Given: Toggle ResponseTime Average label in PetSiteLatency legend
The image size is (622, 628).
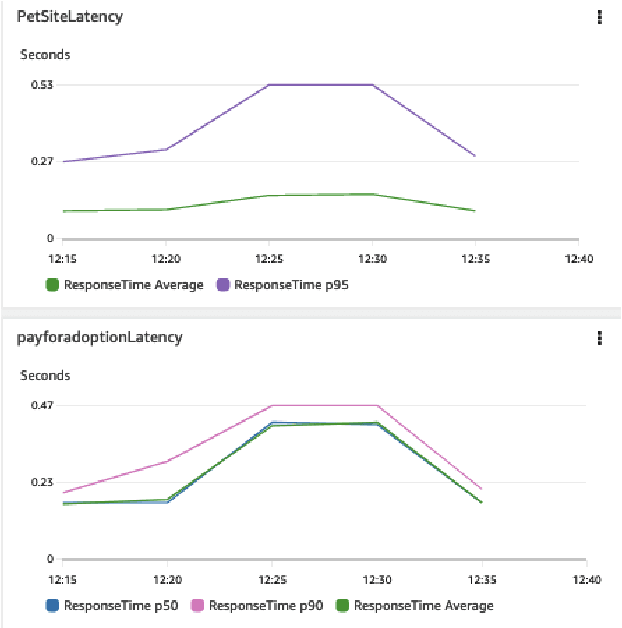Looking at the screenshot, I should point(133,285).
